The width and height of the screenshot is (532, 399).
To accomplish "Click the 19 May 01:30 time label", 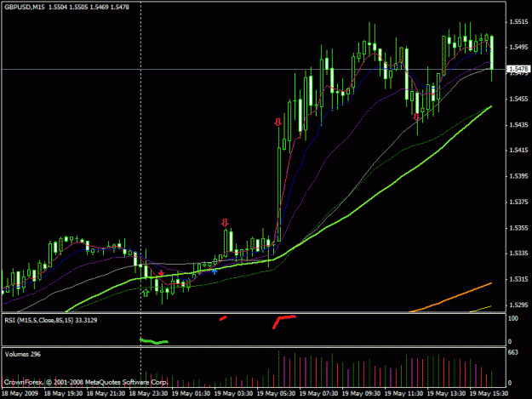I will [191, 394].
